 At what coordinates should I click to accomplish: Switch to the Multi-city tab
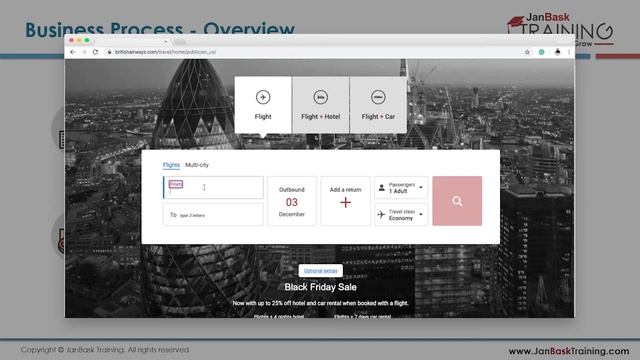[x=197, y=165]
